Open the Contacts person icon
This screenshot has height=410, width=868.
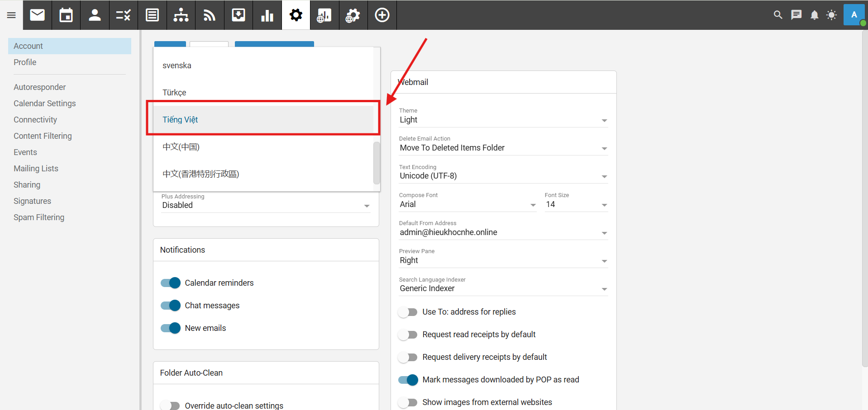[95, 15]
